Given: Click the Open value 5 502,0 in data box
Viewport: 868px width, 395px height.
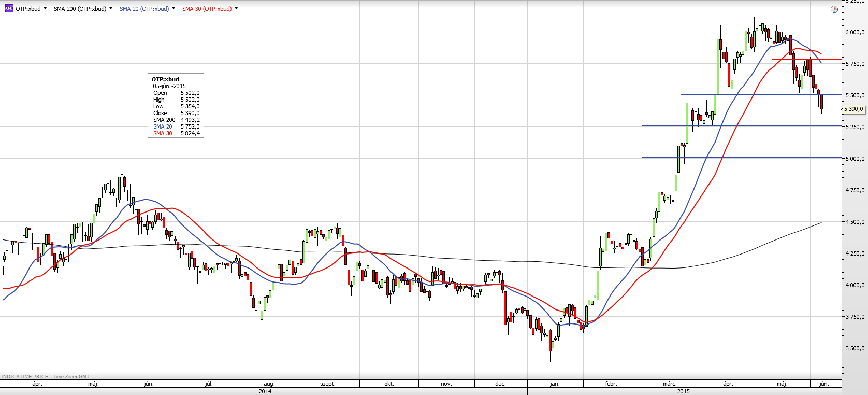Looking at the screenshot, I should click(190, 93).
